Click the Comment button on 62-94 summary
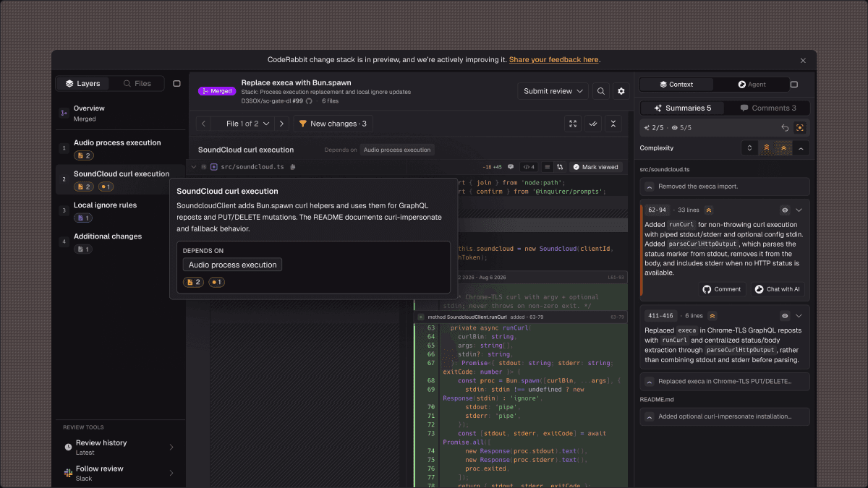Screen dimensions: 868x488 click(x=722, y=289)
